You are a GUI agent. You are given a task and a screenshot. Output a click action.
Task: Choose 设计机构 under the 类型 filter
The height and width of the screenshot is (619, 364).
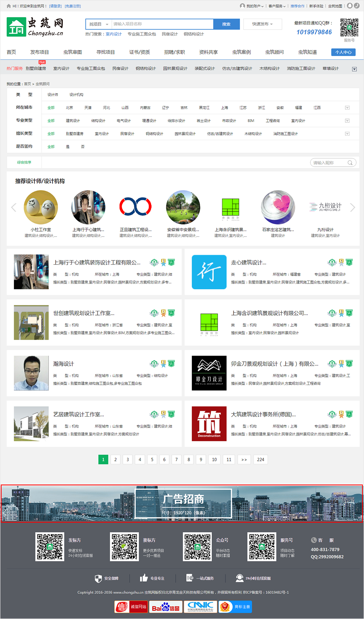pyautogui.click(x=76, y=95)
